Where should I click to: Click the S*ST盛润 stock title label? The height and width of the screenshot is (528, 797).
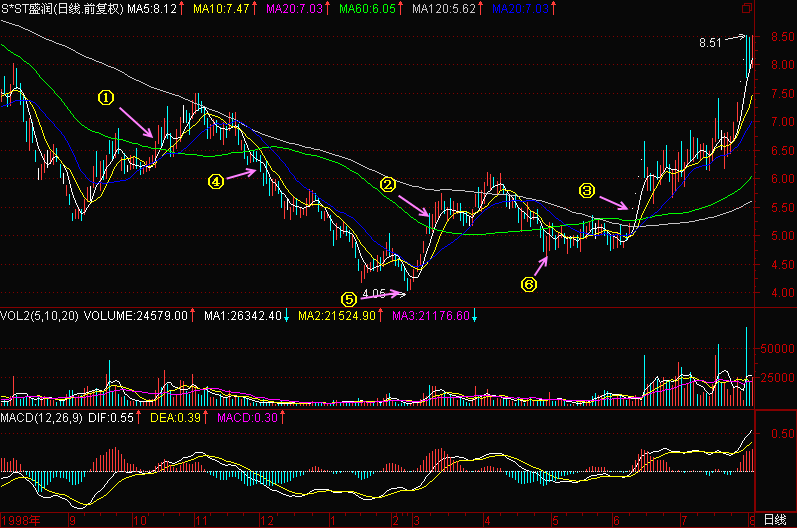[x=27, y=9]
